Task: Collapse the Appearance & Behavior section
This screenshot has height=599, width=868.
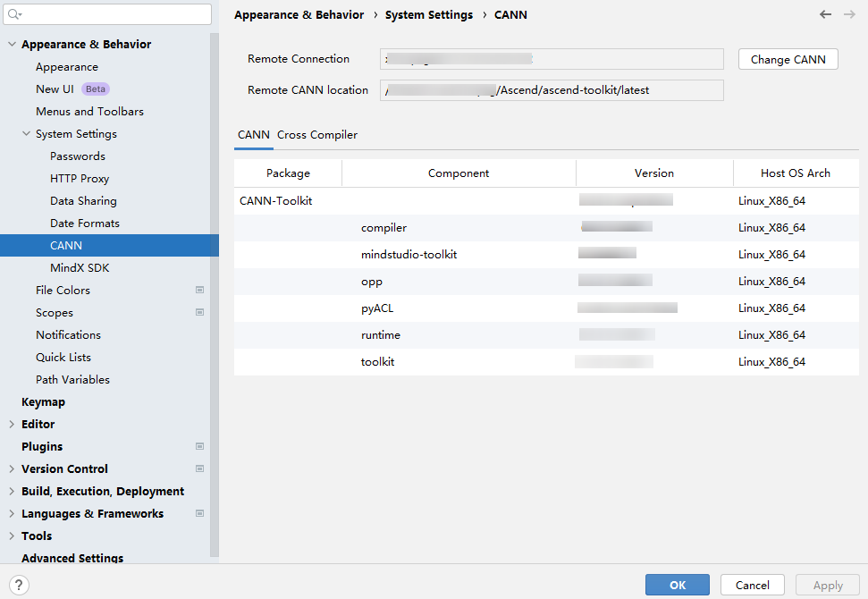Action: [12, 45]
